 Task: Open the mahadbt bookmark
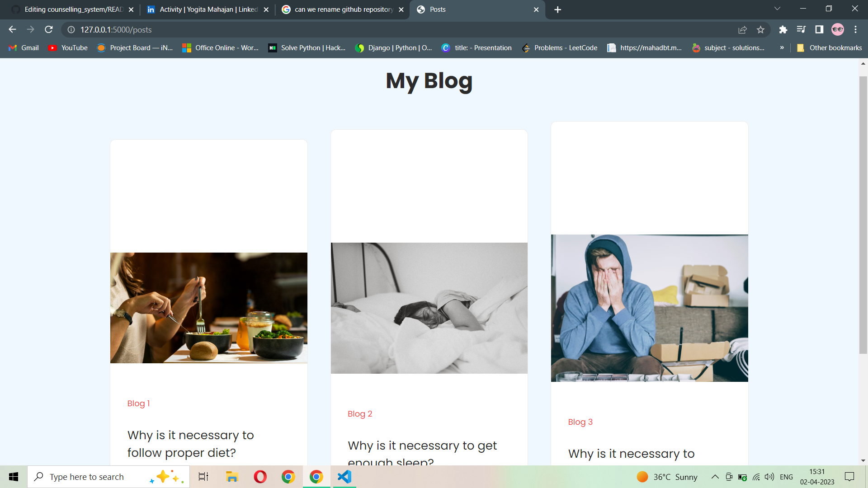(x=645, y=48)
